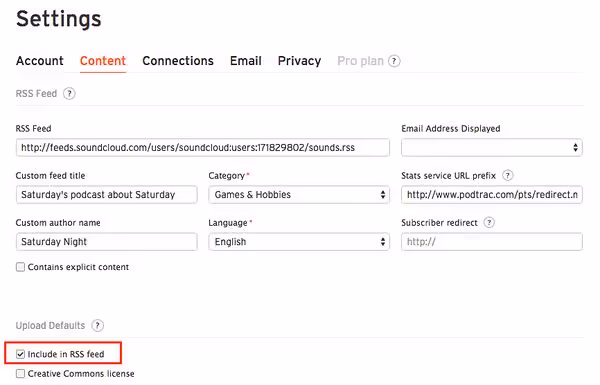Open the Email Address Displayed dropdown
Viewport: 600px width, 385px height.
click(492, 147)
